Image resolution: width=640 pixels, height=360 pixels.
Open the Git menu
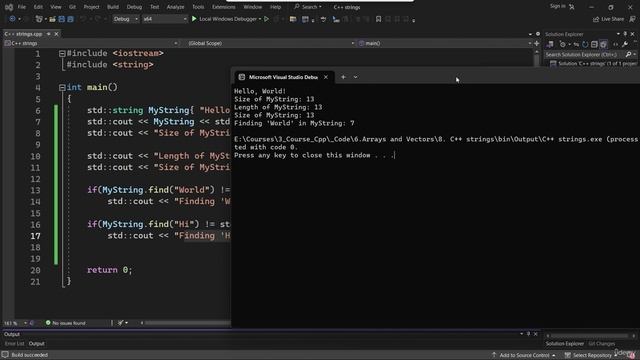coord(72,7)
